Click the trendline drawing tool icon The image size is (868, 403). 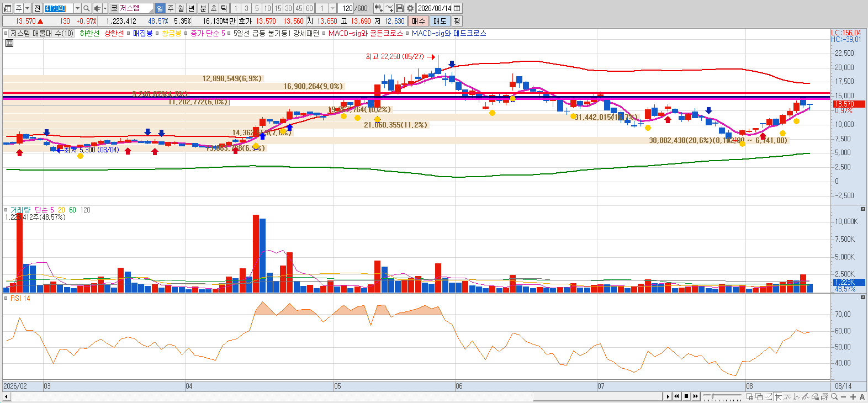(787, 396)
